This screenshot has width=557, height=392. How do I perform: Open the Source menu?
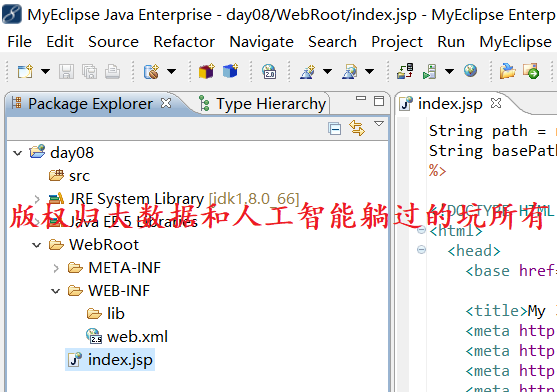pos(113,42)
